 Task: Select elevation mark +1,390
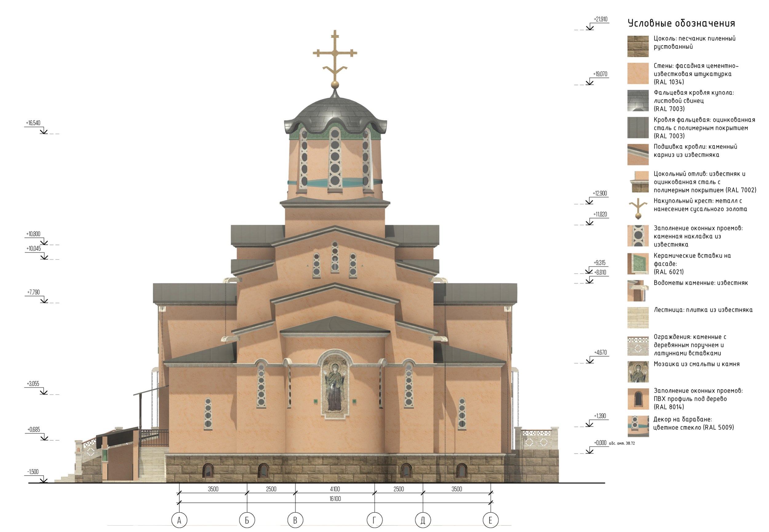[x=600, y=416]
